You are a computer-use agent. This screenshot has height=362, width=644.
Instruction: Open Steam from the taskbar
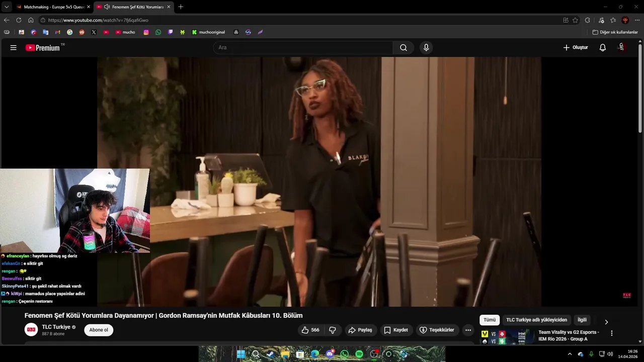[270, 354]
